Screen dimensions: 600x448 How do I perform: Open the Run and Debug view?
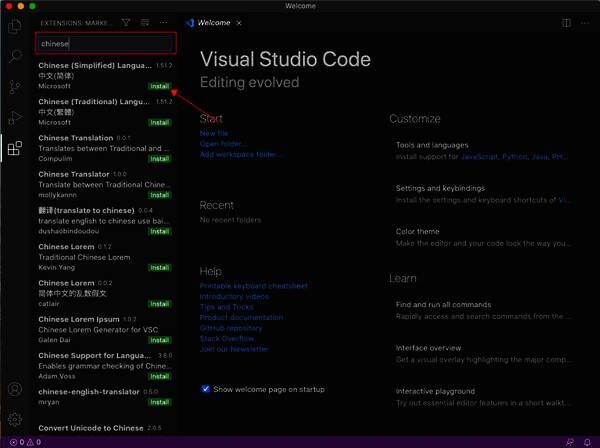tap(14, 118)
